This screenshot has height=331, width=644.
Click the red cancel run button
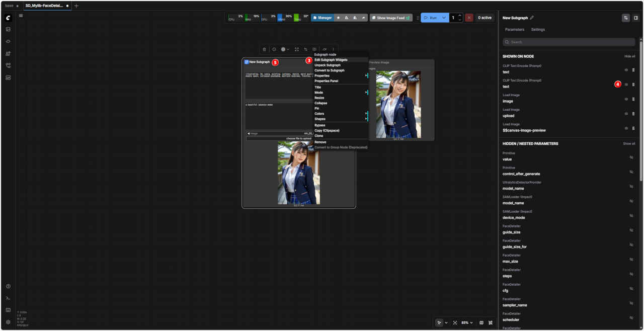(x=469, y=18)
